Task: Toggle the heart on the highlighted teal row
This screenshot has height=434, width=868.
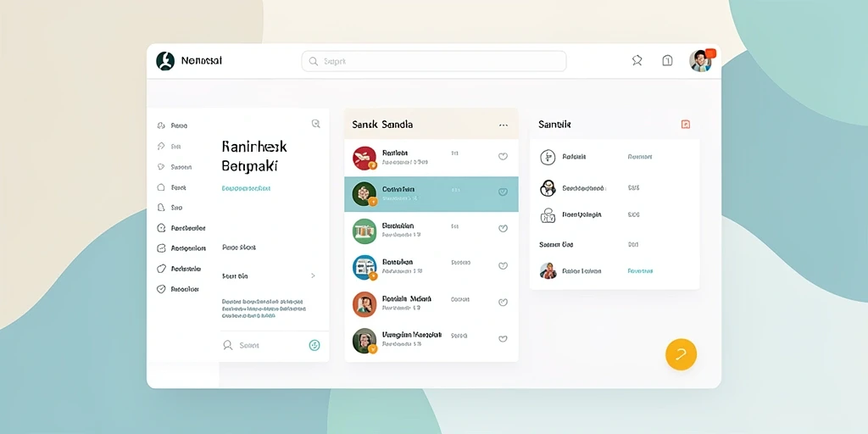Action: point(503,192)
